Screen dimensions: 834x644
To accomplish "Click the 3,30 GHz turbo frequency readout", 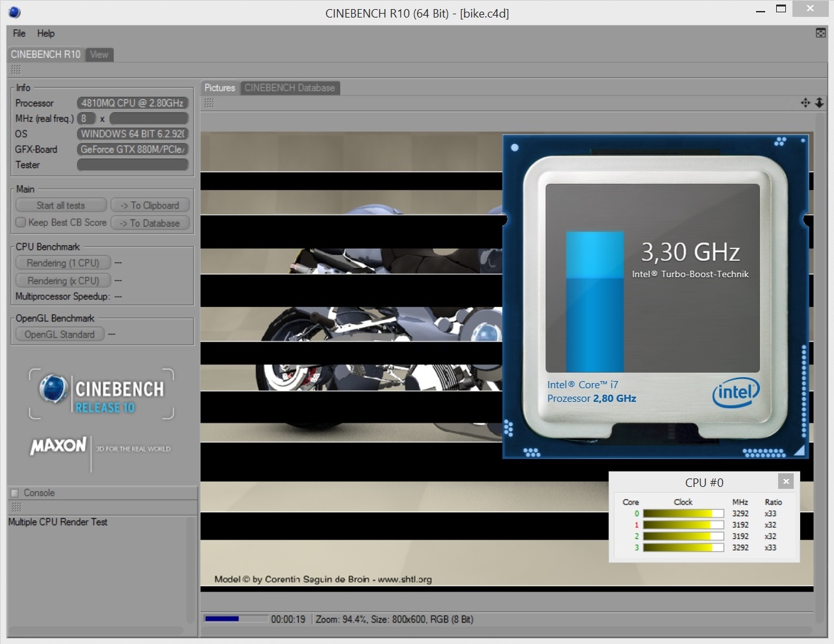I will (x=690, y=252).
